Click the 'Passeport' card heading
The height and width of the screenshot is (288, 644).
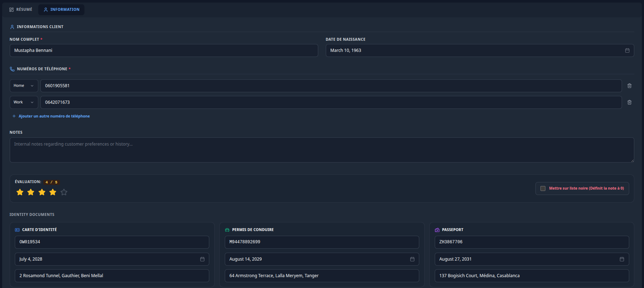point(452,230)
